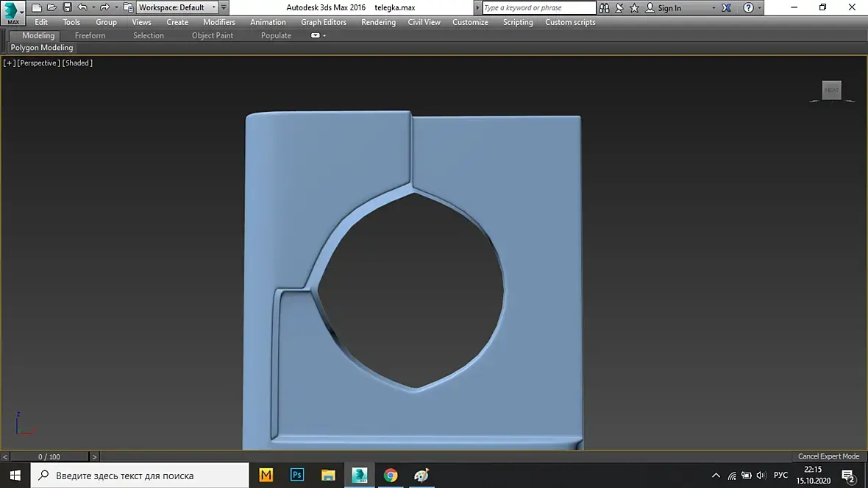Switch to the Freeform ribbon tab
The image size is (868, 488).
coord(90,35)
